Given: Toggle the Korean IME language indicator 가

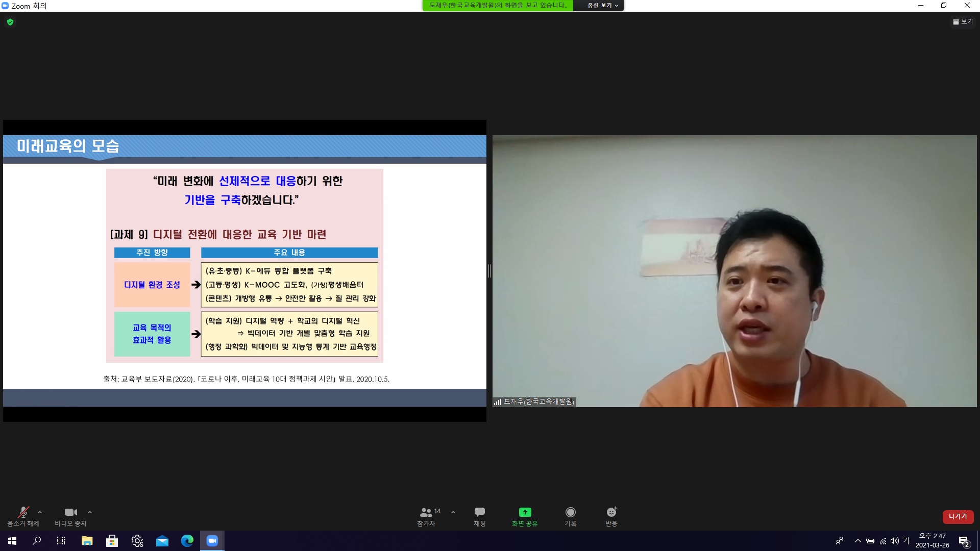Looking at the screenshot, I should tap(906, 541).
